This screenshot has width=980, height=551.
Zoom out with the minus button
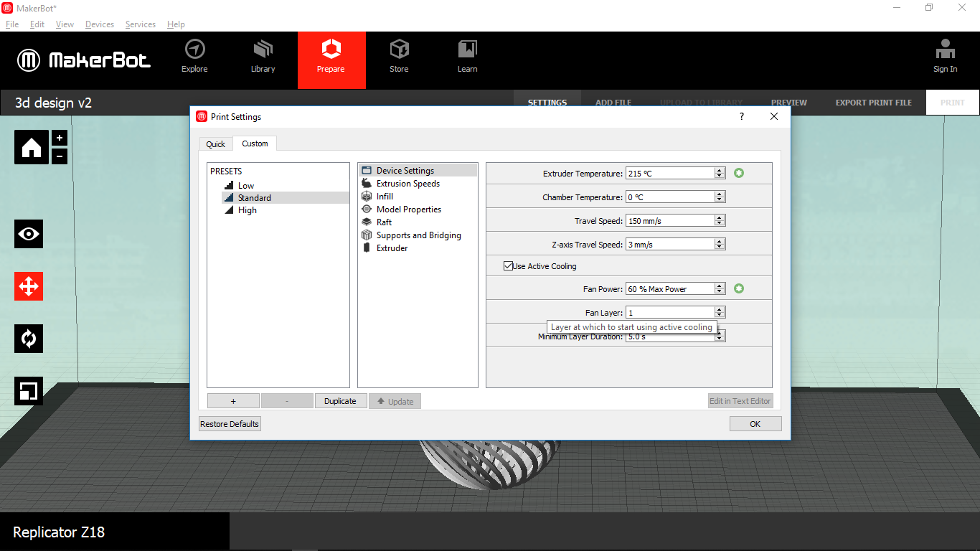pyautogui.click(x=60, y=156)
